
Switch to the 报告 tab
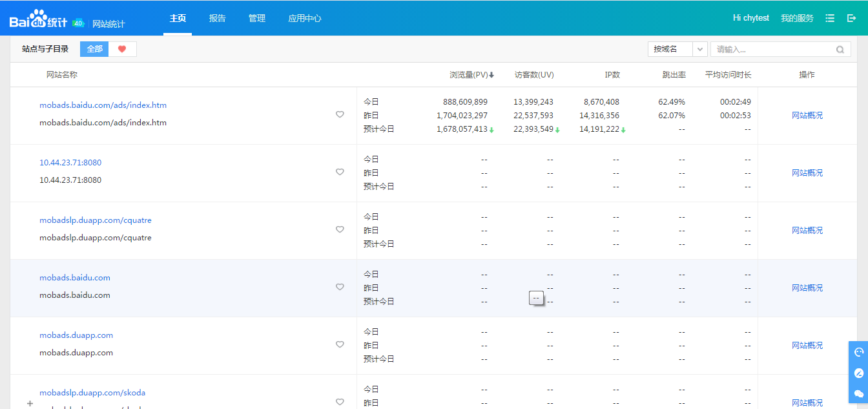pyautogui.click(x=218, y=18)
